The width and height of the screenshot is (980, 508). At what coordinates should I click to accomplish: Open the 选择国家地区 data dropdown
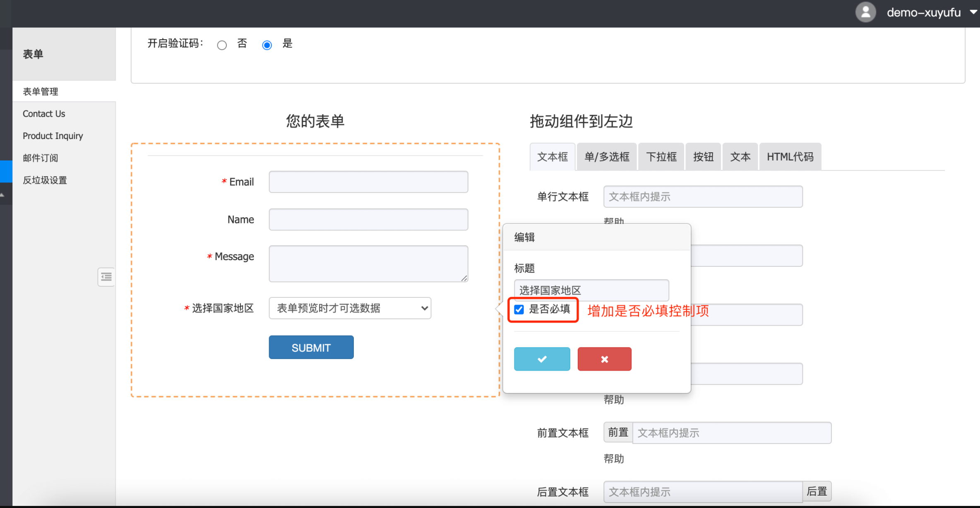350,308
